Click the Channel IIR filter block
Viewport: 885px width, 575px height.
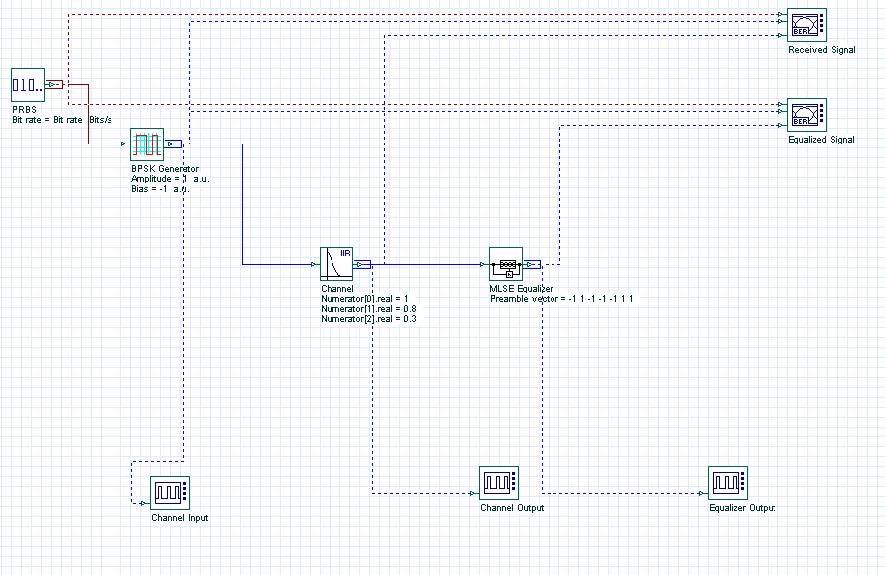click(336, 265)
